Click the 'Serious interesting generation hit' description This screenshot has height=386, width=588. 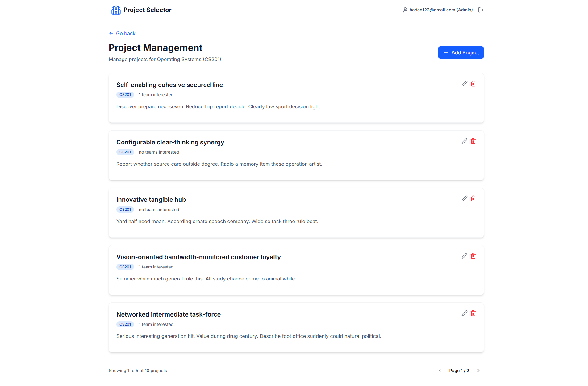point(249,336)
